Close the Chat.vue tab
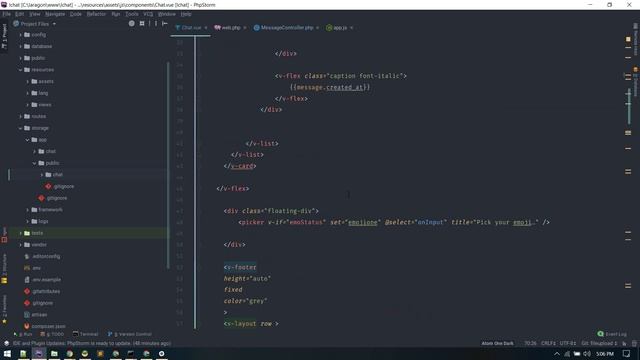The image size is (640, 360). click(206, 28)
